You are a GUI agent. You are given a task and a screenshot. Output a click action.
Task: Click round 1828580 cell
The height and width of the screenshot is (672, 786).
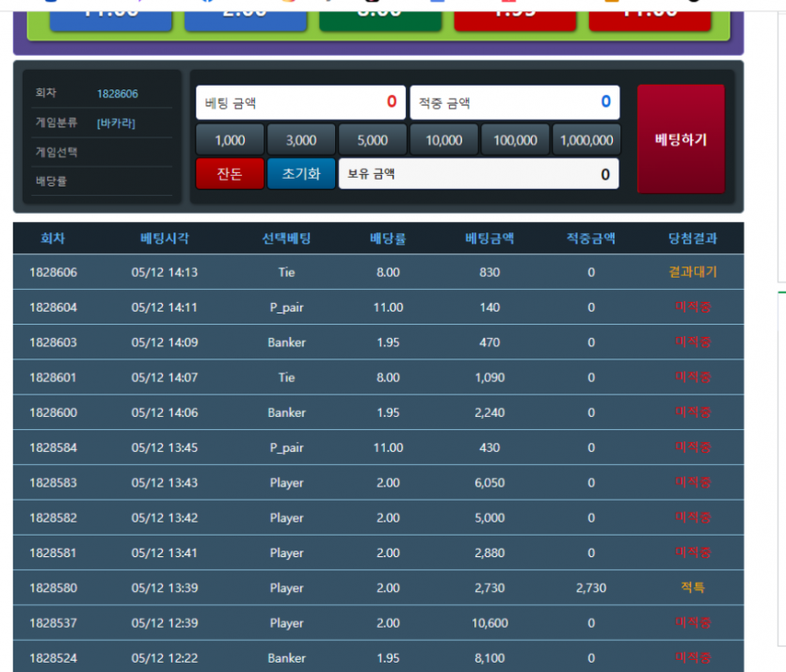(53, 588)
